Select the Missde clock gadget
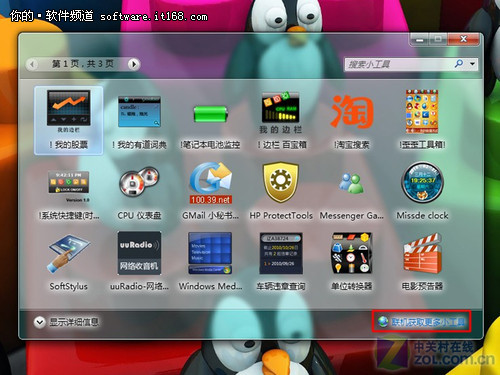This screenshot has height=375, width=500. coord(422,191)
